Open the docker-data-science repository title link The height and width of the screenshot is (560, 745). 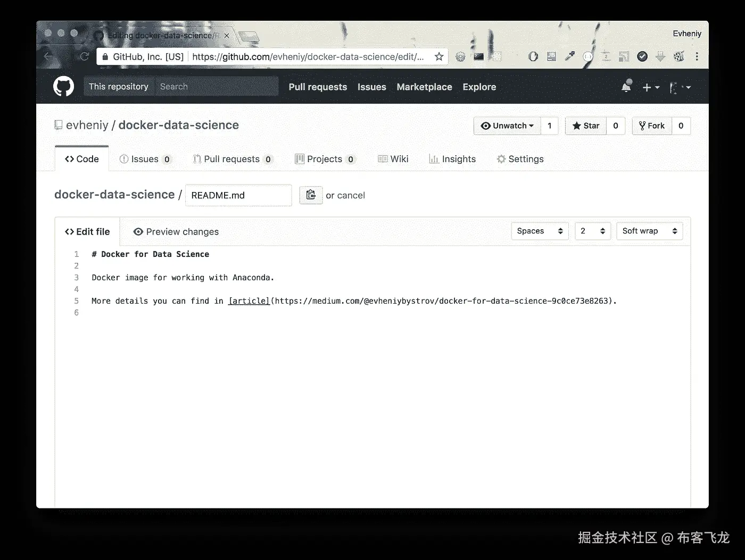[178, 125]
